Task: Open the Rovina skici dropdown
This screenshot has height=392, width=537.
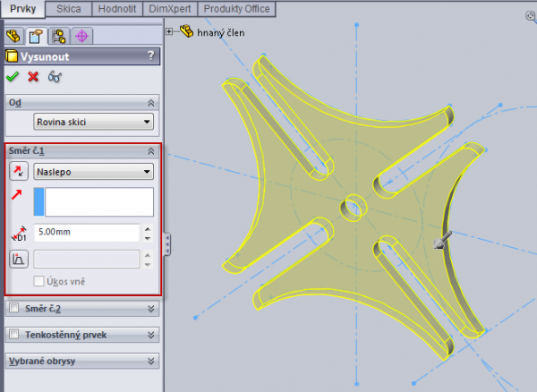Action: 93,122
